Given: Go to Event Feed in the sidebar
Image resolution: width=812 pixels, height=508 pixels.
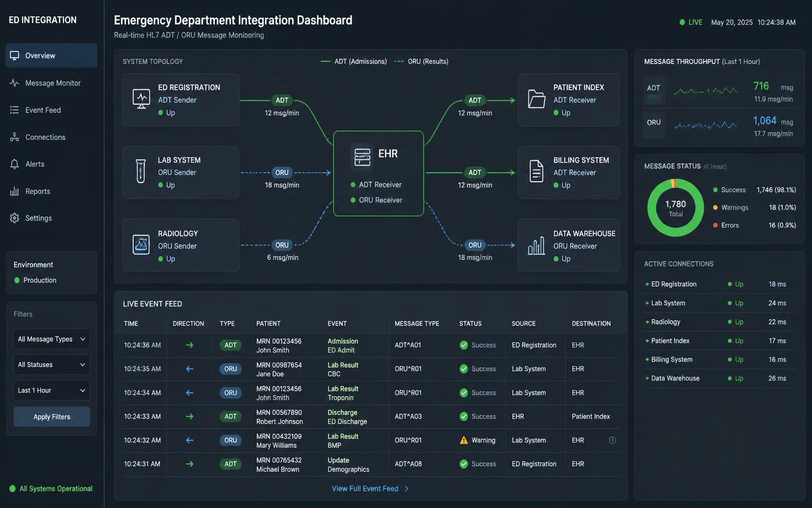Looking at the screenshot, I should pyautogui.click(x=51, y=110).
